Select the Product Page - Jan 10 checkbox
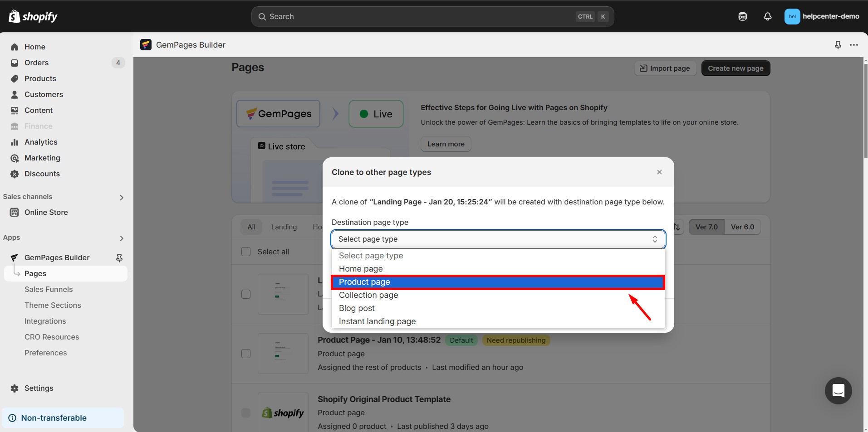 (245, 354)
